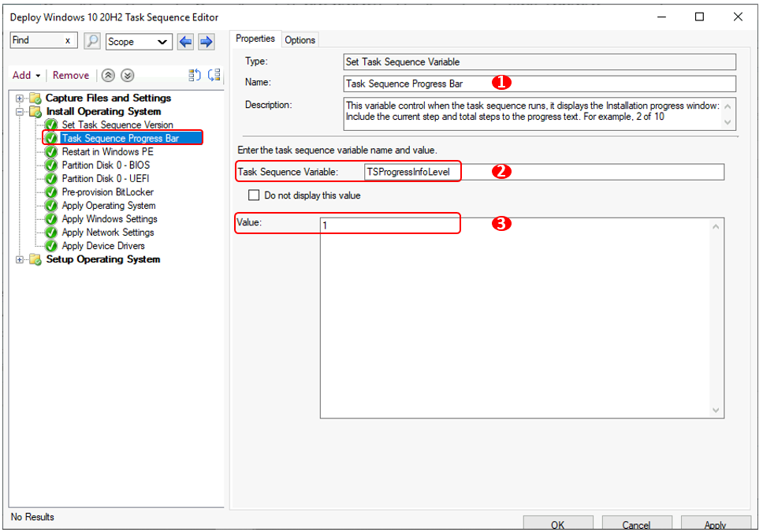Screen dimensions: 763x532
Task: Click the collapse-all tree icon
Action: point(214,75)
